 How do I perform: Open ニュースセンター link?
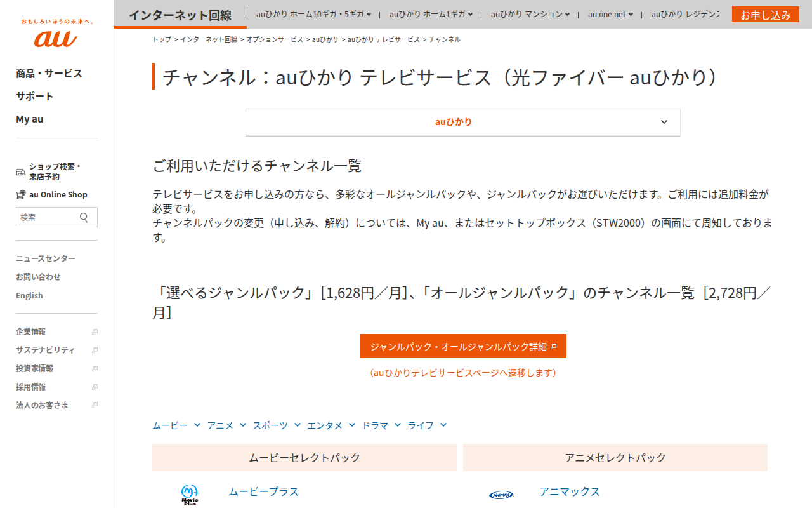click(46, 258)
